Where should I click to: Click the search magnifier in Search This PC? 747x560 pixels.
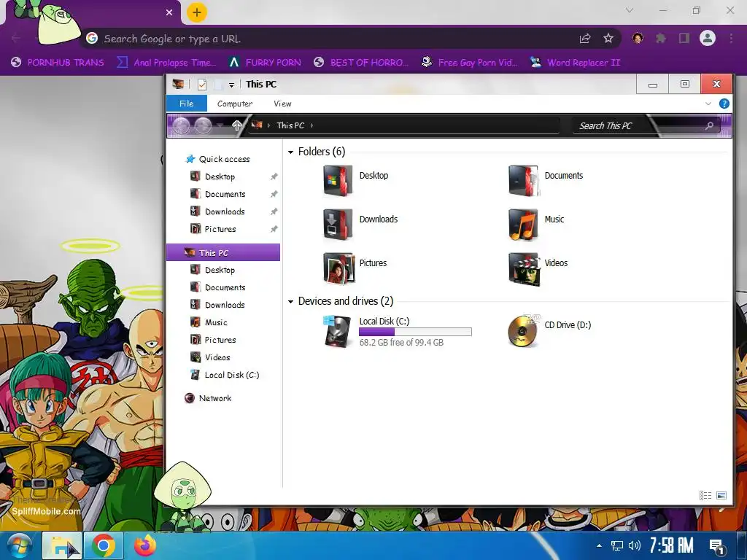709,125
